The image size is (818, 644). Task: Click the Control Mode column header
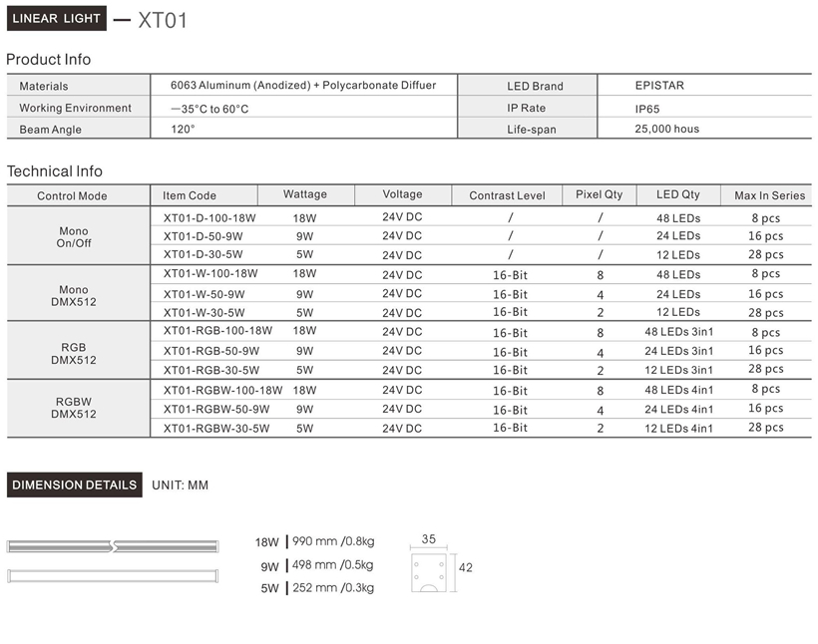tap(72, 196)
